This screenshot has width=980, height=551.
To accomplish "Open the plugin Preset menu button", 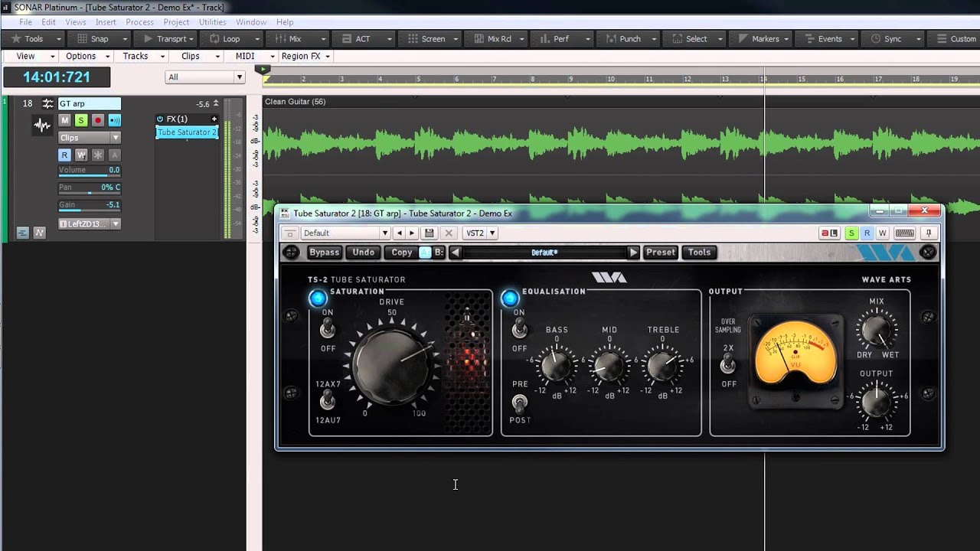I will 661,252.
